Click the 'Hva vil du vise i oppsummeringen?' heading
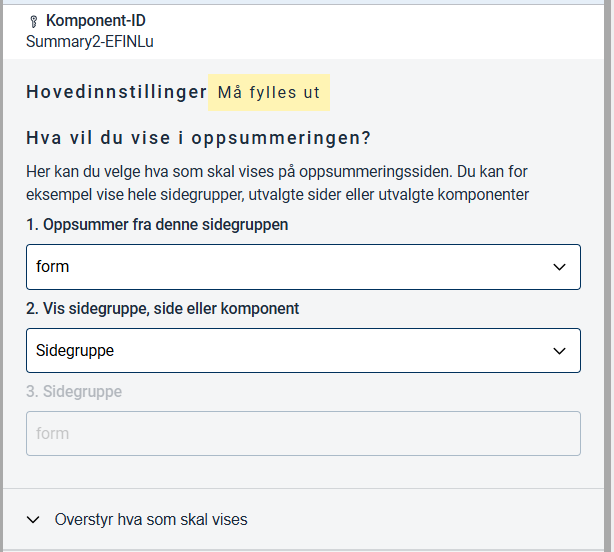Screen dimensions: 614x552 pyautogui.click(x=199, y=138)
